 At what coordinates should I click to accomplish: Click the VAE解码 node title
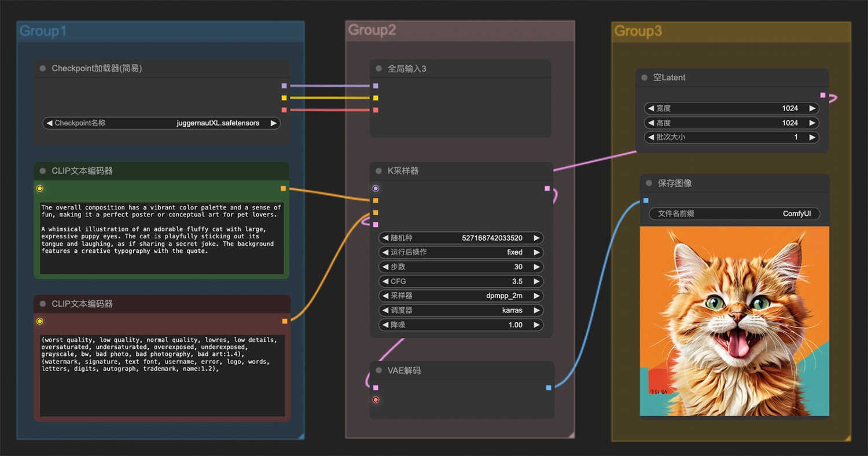pos(404,370)
